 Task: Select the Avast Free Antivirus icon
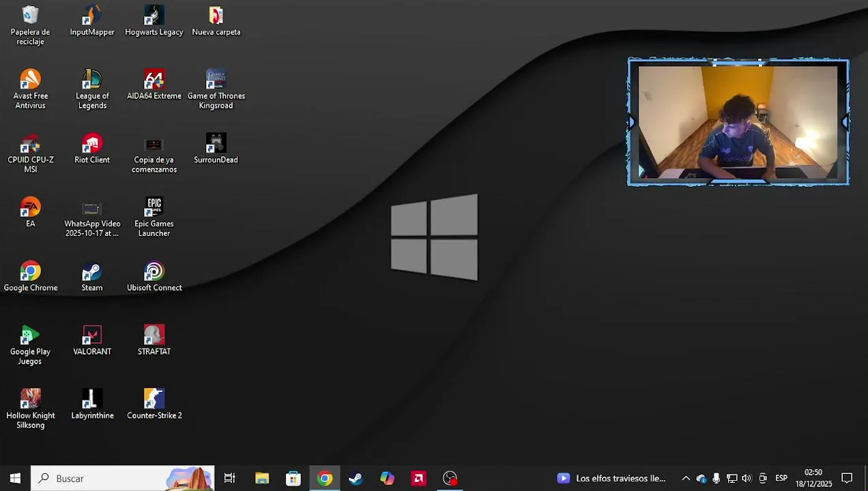pos(30,89)
